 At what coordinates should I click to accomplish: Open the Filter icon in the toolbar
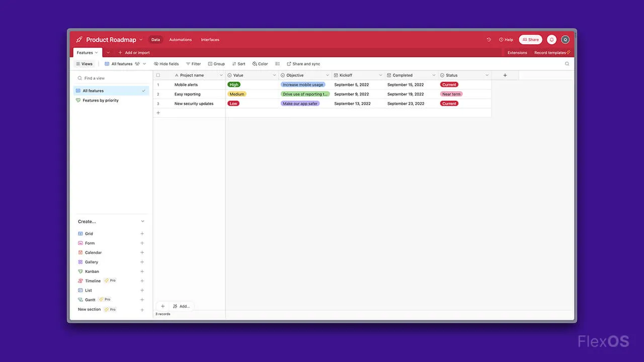(187, 64)
